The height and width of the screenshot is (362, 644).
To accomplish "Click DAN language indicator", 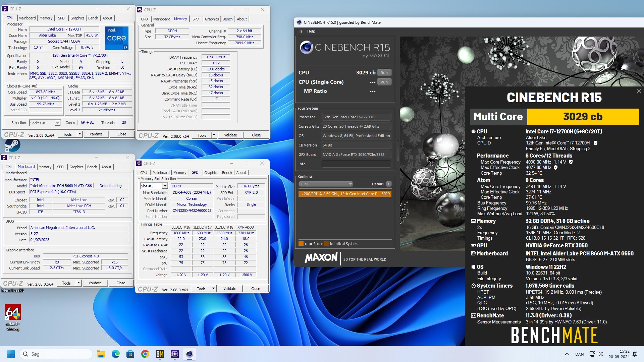I will 579,354.
